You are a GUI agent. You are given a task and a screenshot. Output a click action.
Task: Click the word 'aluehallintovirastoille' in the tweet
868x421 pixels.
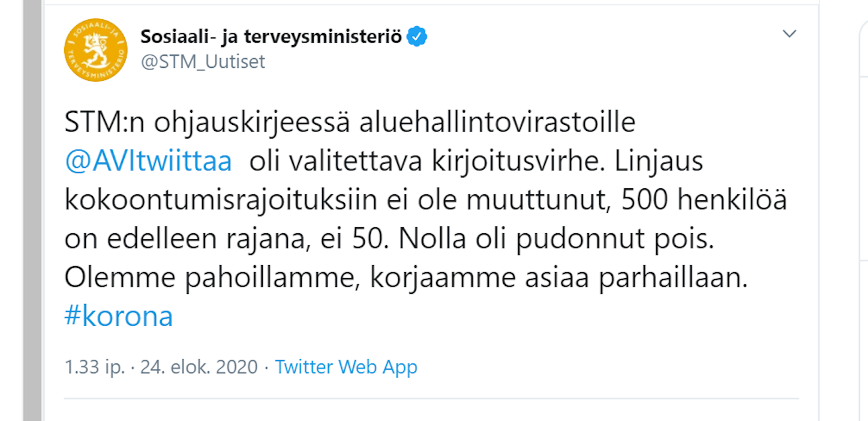497,124
